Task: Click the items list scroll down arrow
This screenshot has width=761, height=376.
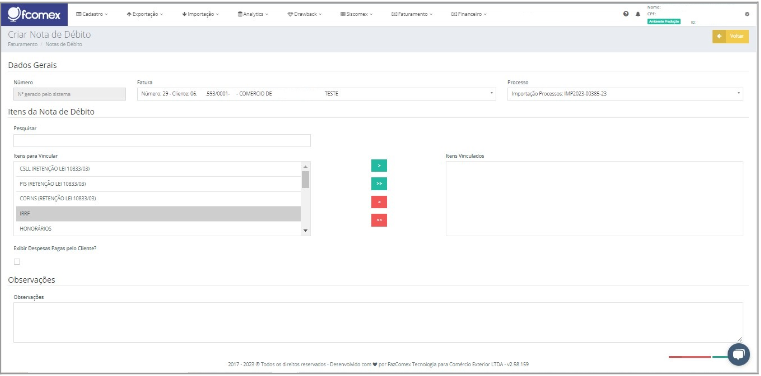Action: [x=305, y=231]
